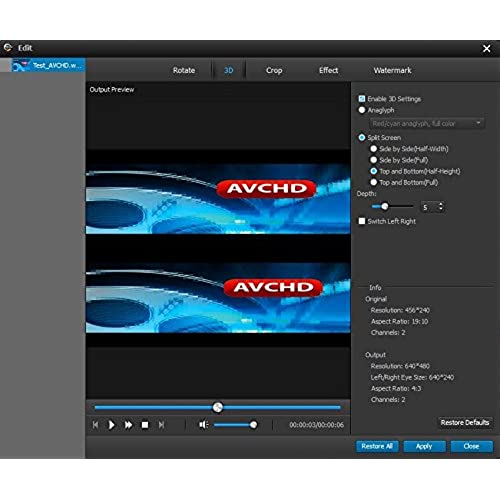The image size is (500, 500).
Task: Click the Depth value field showing 5
Action: tap(429, 207)
